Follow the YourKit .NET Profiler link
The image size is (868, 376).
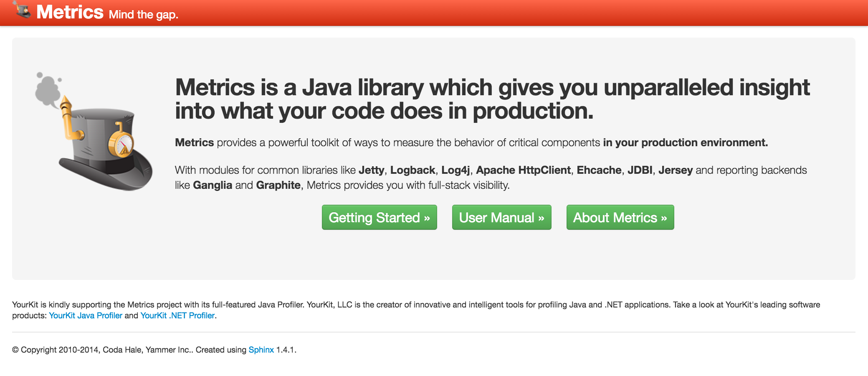[x=177, y=315]
